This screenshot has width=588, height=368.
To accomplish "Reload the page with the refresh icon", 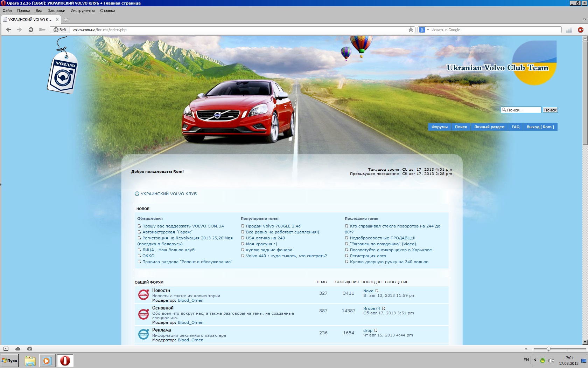I will pyautogui.click(x=31, y=30).
